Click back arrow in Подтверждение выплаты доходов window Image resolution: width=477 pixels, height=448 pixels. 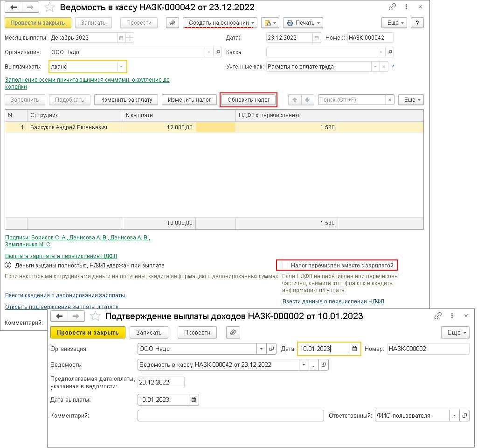[x=59, y=316]
